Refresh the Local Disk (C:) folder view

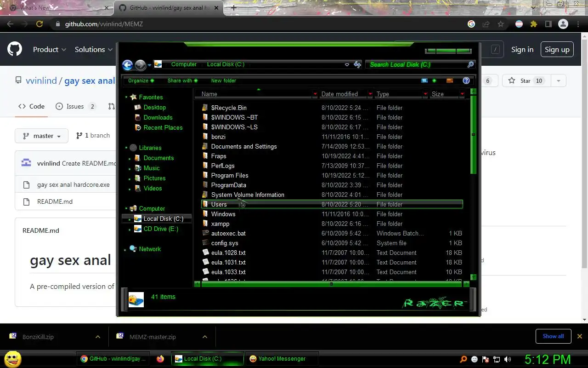[357, 65]
